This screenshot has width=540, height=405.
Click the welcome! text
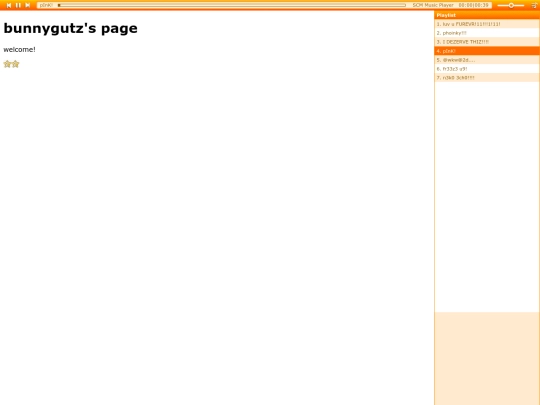(x=20, y=50)
